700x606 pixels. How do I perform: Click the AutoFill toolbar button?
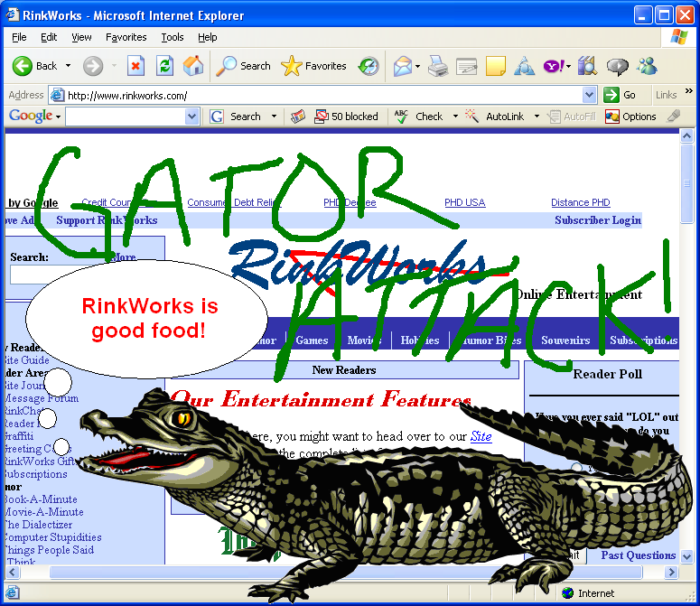[x=572, y=117]
